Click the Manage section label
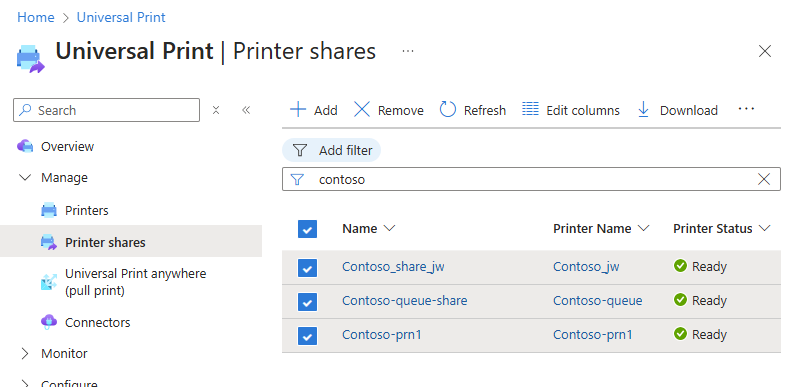790x387 pixels. 64,177
